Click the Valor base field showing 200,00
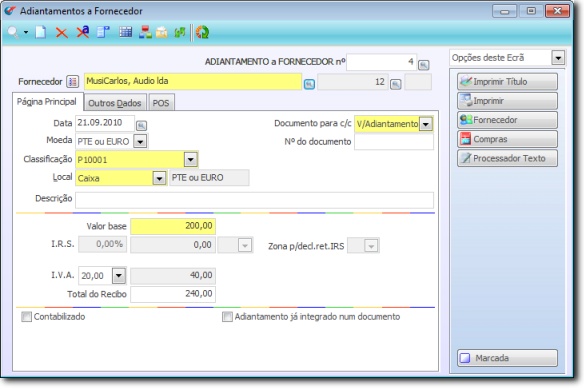Image resolution: width=584 pixels, height=390 pixels. click(173, 226)
